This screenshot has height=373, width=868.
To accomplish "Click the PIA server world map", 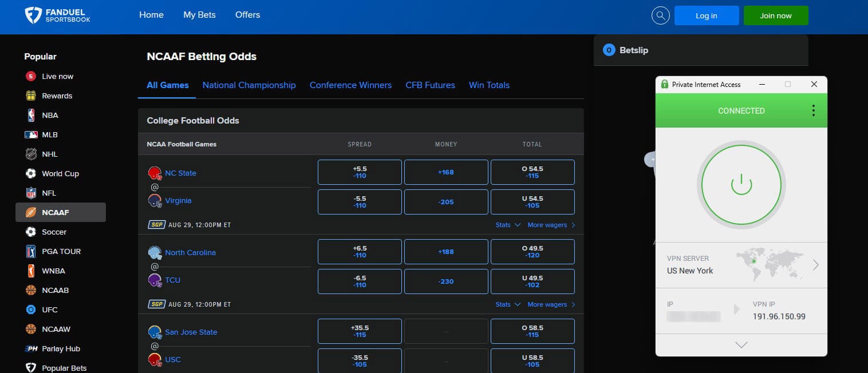I will tap(770, 264).
